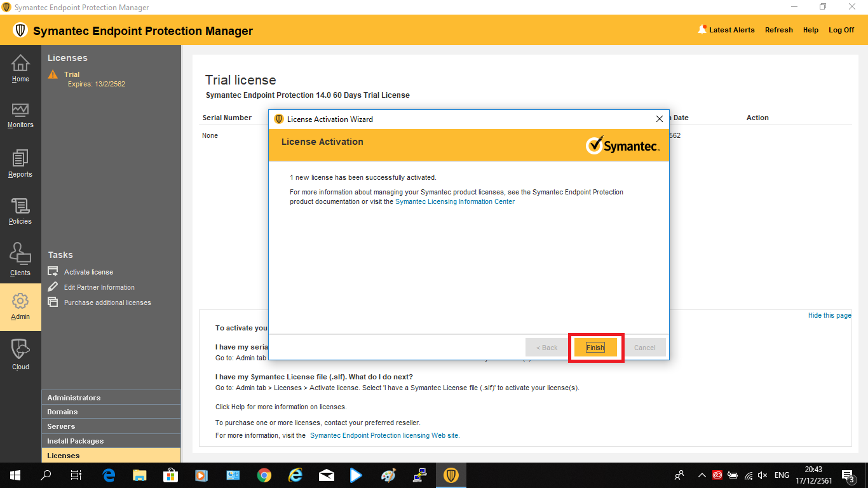Screen dimensions: 868x488
Task: Click the Latest Alerts bell
Action: pyautogui.click(x=702, y=30)
